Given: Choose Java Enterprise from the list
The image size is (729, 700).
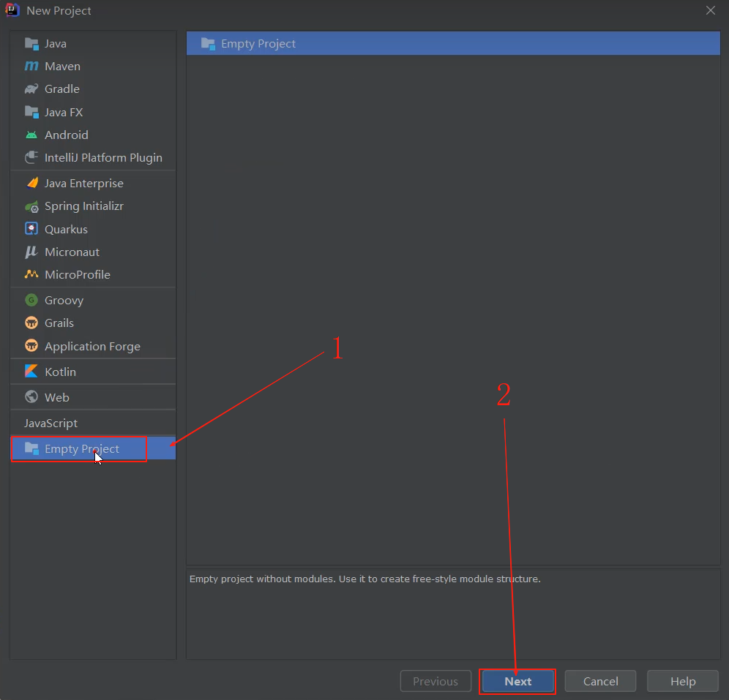Looking at the screenshot, I should (93, 183).
